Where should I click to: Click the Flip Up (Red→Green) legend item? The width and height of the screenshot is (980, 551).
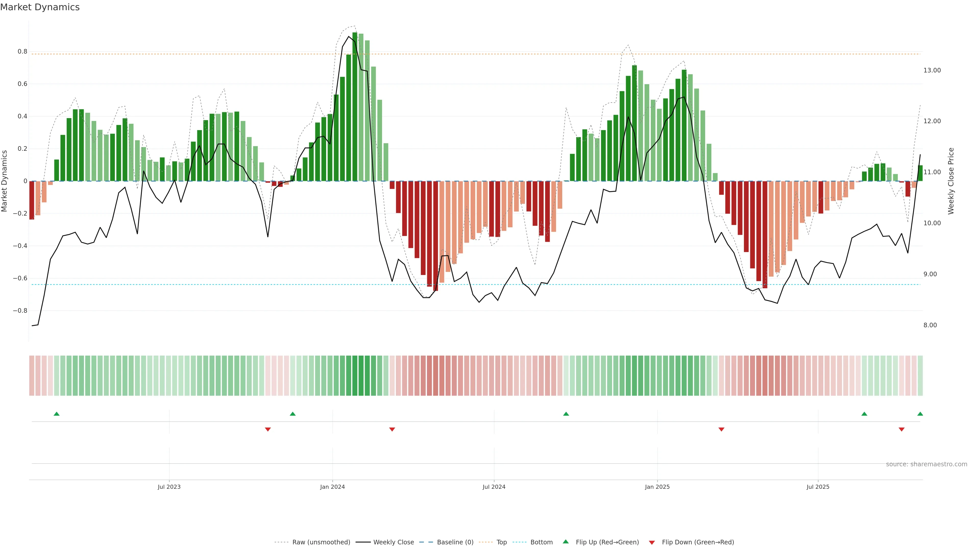coord(607,542)
